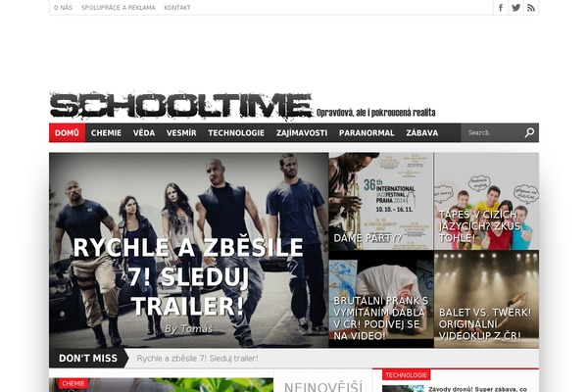This screenshot has width=588, height=392.
Task: Open the Facebook page icon
Action: 501,8
